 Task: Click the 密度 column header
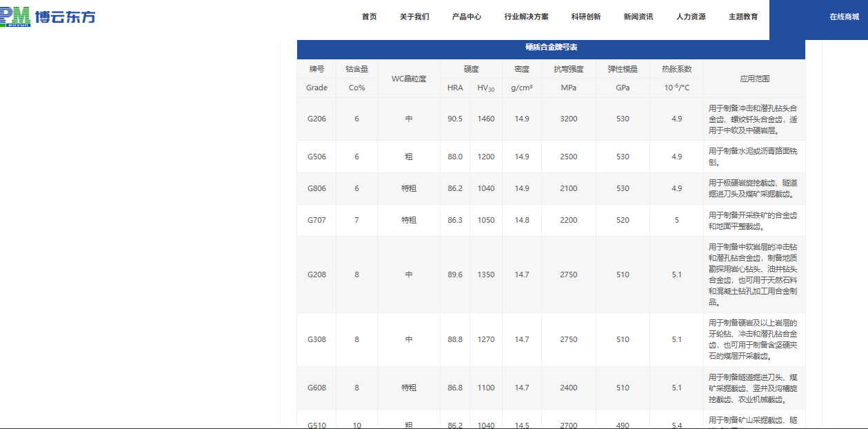522,69
